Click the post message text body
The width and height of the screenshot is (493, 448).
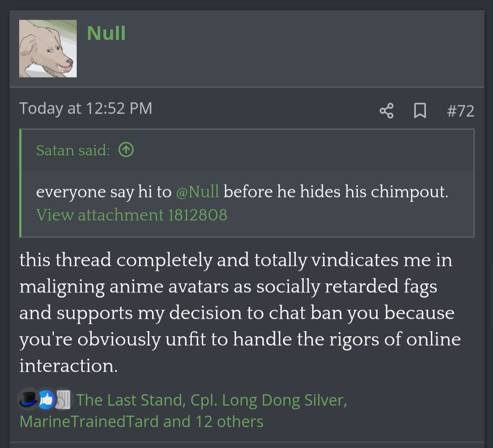(x=240, y=313)
